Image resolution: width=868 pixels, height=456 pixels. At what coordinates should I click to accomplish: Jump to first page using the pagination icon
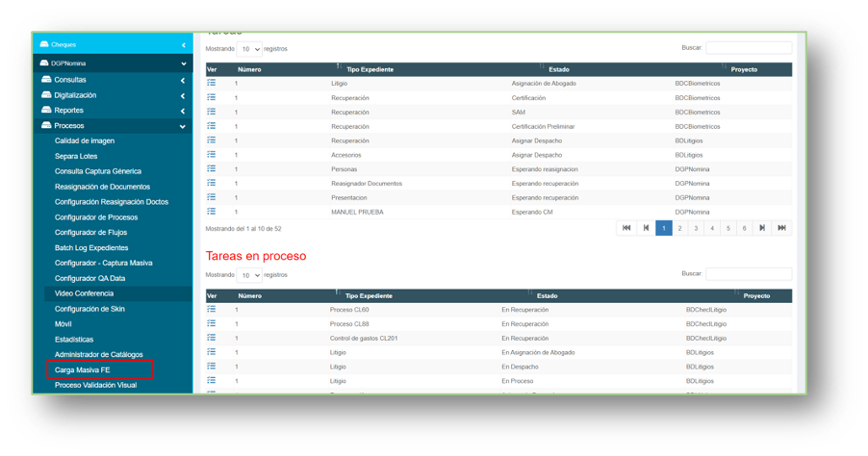point(626,228)
